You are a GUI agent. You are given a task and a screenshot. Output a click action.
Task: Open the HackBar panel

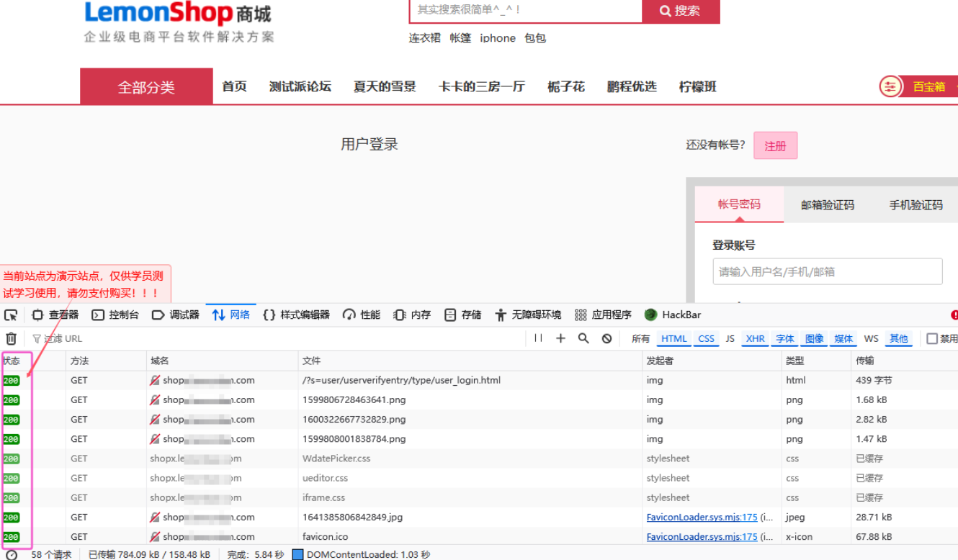pyautogui.click(x=673, y=315)
